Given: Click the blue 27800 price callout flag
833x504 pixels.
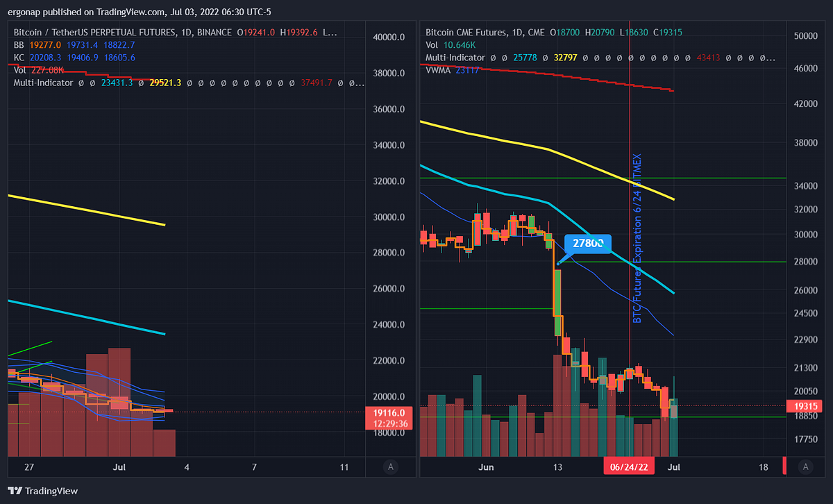Looking at the screenshot, I should click(x=587, y=244).
